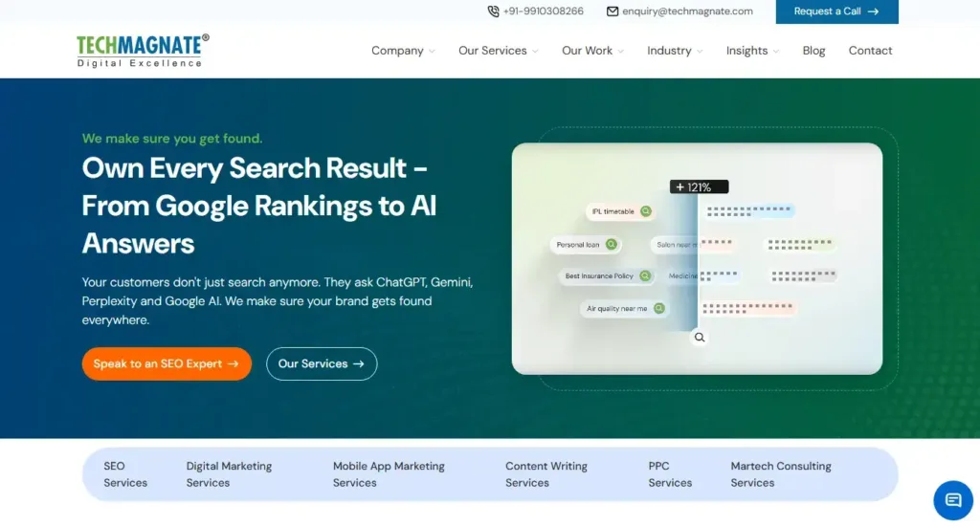980x527 pixels.
Task: Open the chat widget icon
Action: pyautogui.click(x=953, y=500)
